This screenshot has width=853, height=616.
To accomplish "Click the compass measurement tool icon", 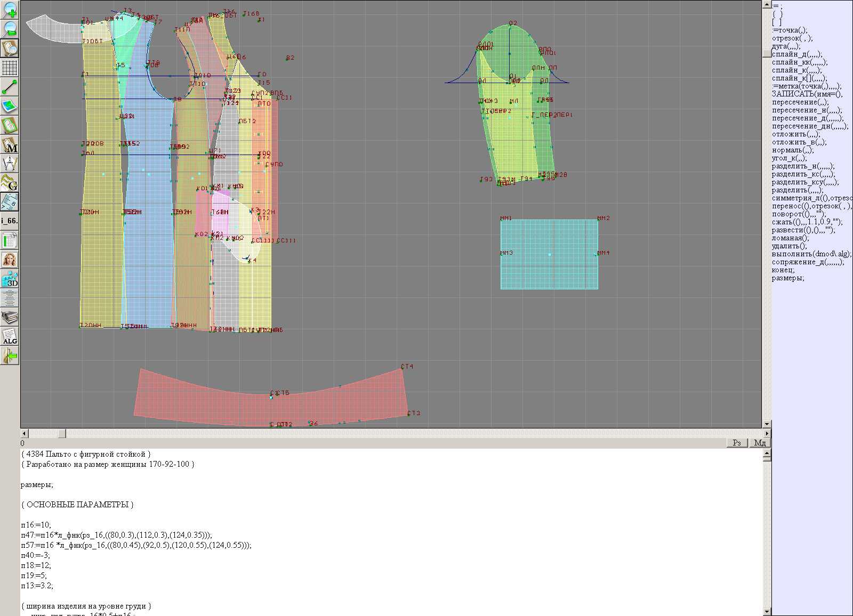I will pos(10,164).
